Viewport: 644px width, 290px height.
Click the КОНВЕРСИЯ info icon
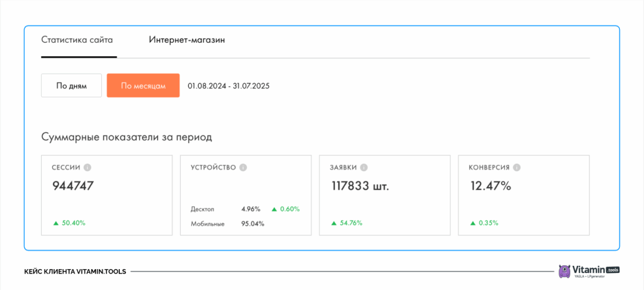click(517, 168)
